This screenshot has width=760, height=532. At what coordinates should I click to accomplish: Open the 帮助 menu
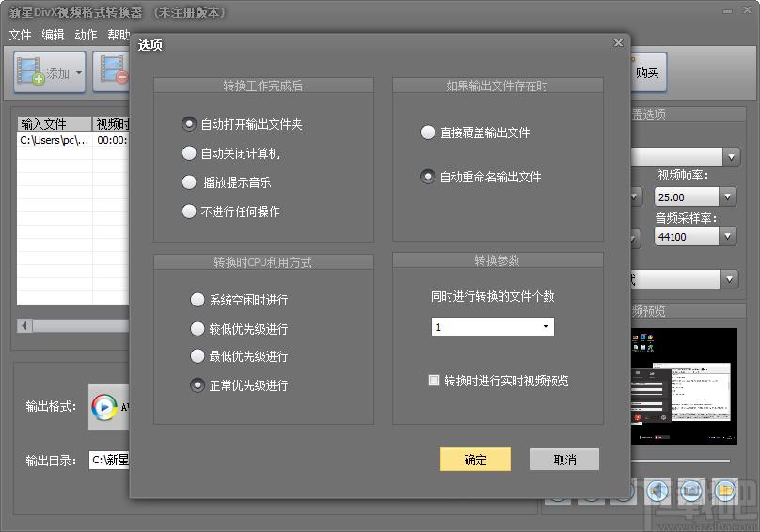tap(119, 35)
